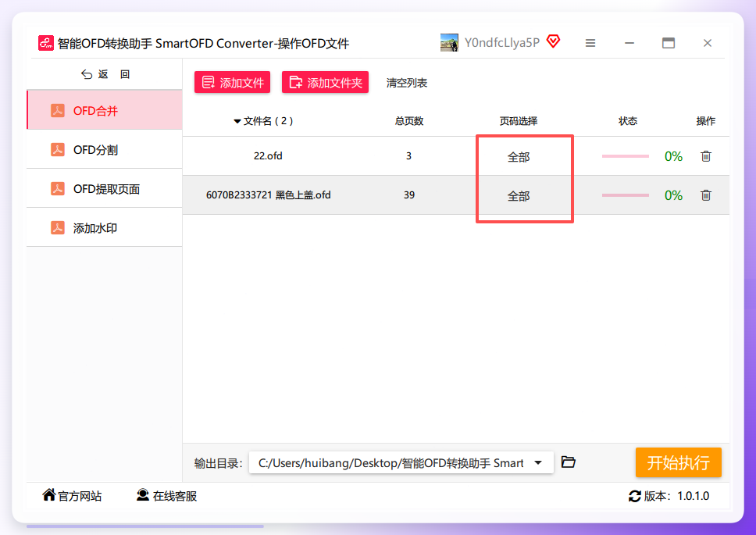Click the SmartOFD app logo
The image size is (756, 535).
(46, 43)
